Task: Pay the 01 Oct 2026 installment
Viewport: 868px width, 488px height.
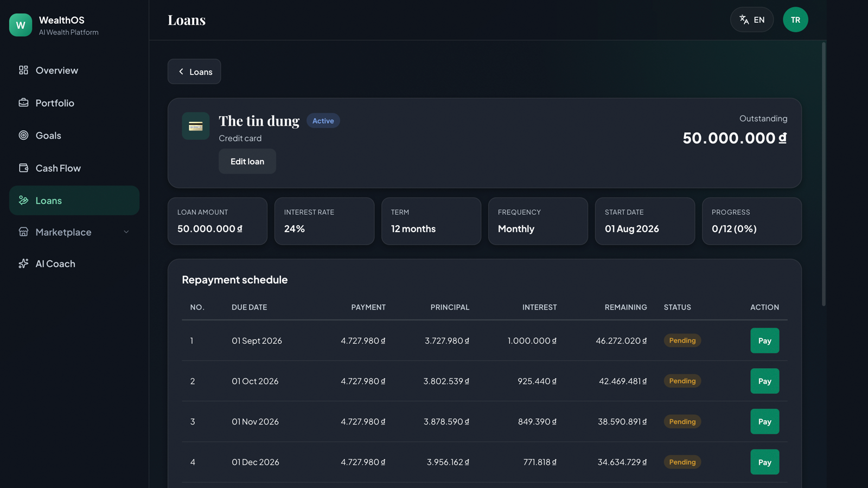Action: click(x=764, y=381)
